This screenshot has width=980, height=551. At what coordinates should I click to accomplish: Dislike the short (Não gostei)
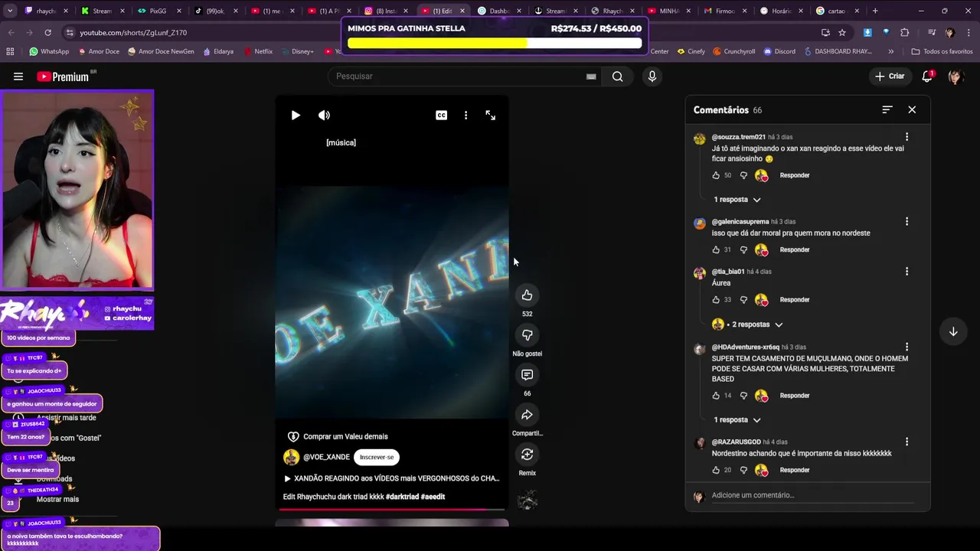(527, 335)
